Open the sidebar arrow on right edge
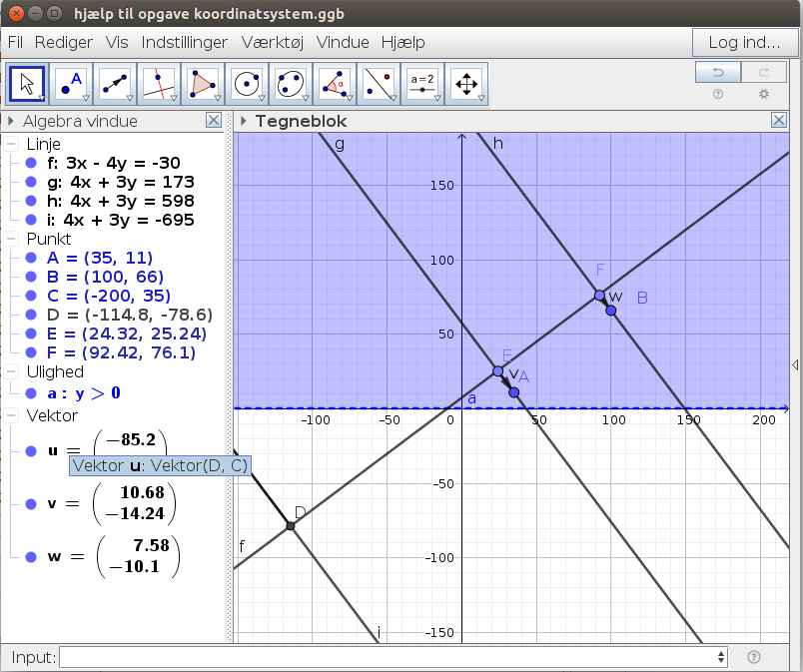 (x=795, y=364)
